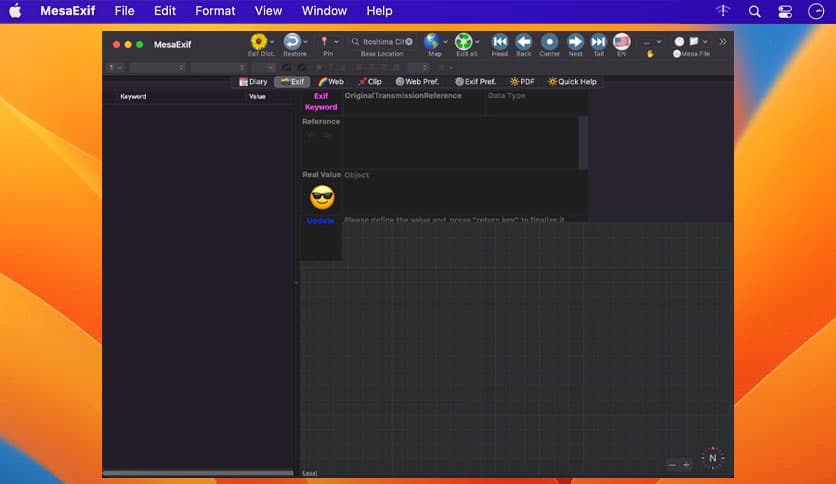Viewport: 836px width, 484px height.
Task: Open the PDF tab
Action: click(522, 82)
